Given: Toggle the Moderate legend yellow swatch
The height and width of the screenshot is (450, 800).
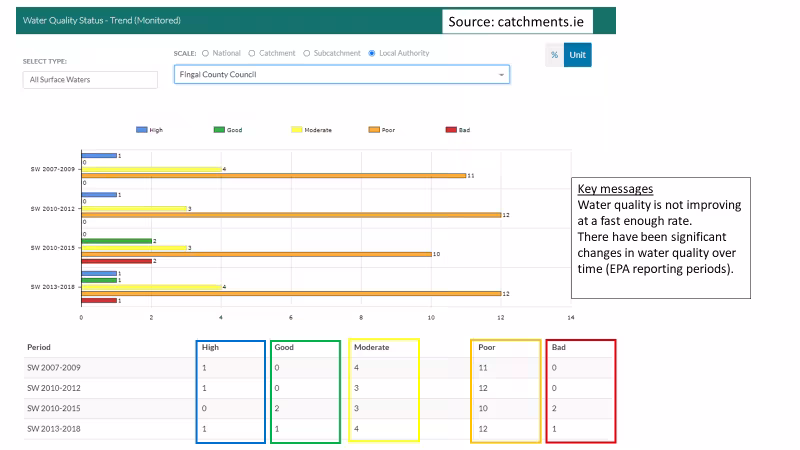Looking at the screenshot, I should (297, 130).
